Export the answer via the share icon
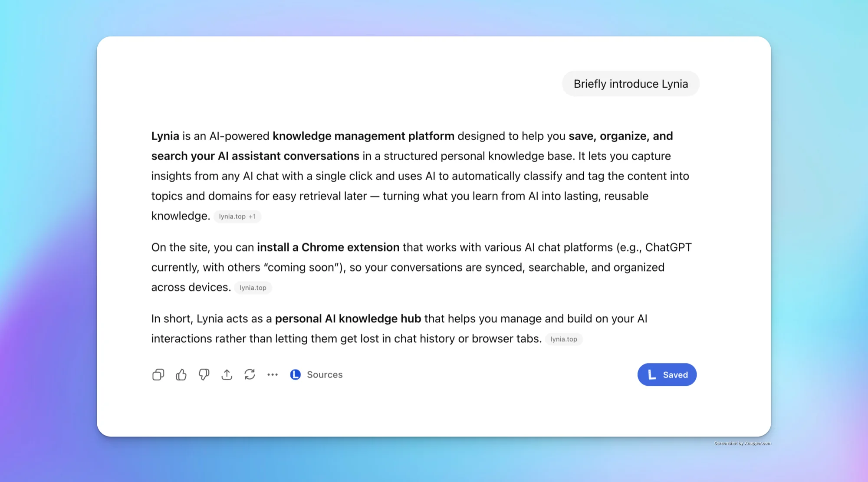Screen dimensions: 868x482 227,374
